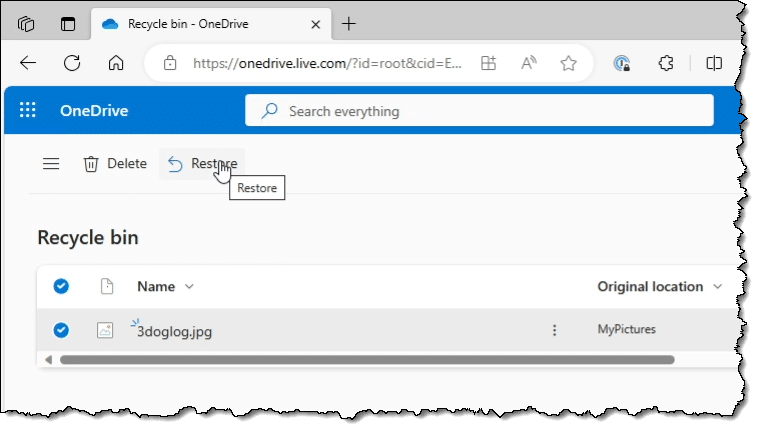Click the browser refresh icon
This screenshot has height=432, width=762.
pos(72,63)
